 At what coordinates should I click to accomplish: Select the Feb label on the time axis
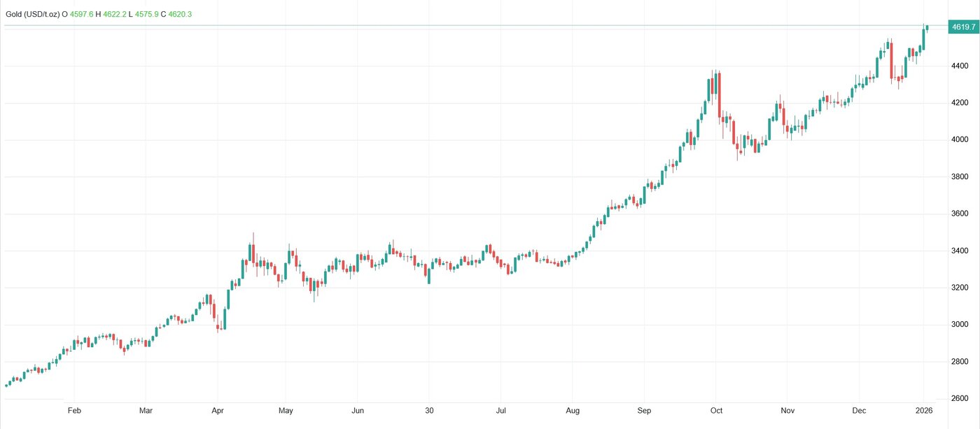73,411
